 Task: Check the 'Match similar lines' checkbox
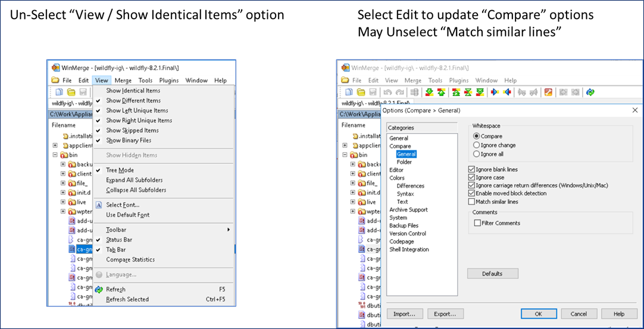click(471, 202)
